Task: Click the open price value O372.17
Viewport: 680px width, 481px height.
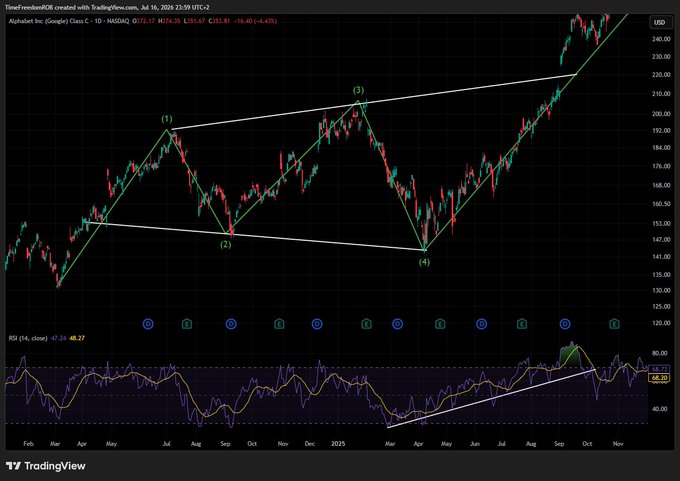Action: pyautogui.click(x=144, y=21)
